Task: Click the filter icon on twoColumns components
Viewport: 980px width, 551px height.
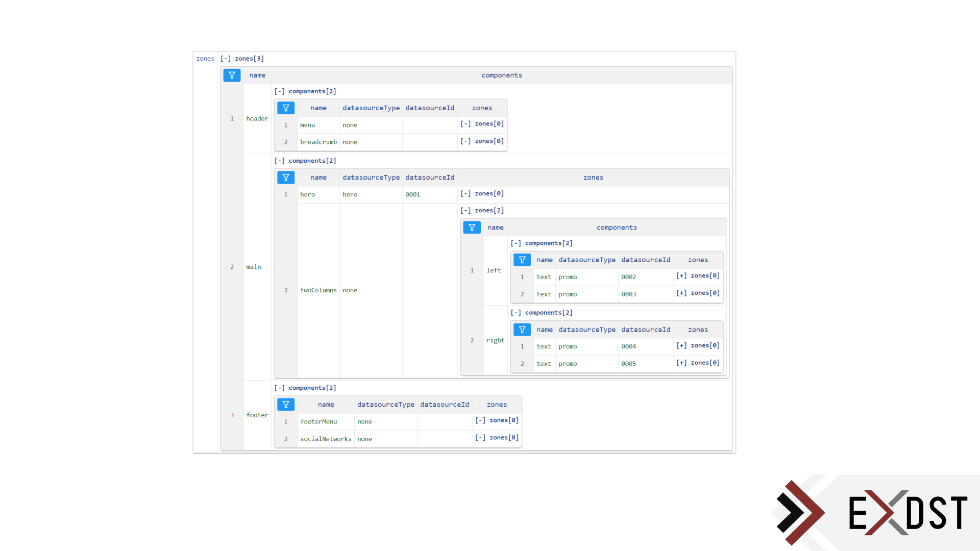Action: (x=471, y=228)
